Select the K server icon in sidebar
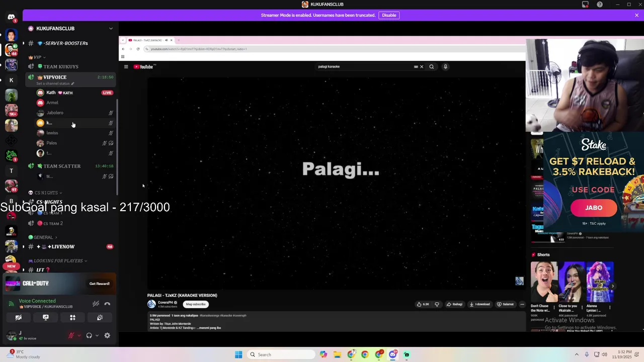 coord(11,80)
